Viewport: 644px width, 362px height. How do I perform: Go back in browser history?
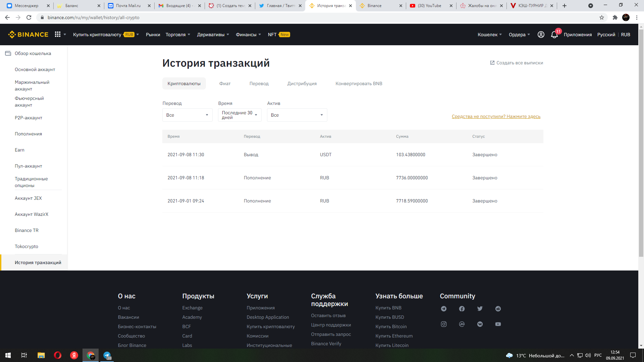(x=7, y=17)
